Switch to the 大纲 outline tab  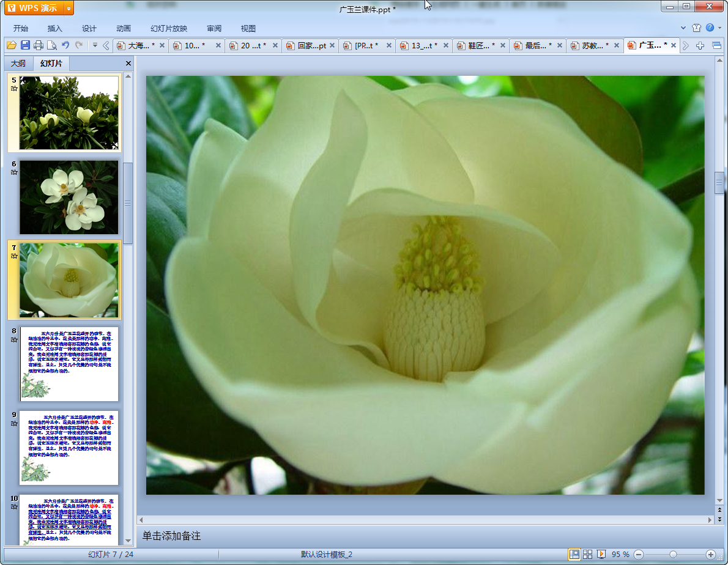18,64
